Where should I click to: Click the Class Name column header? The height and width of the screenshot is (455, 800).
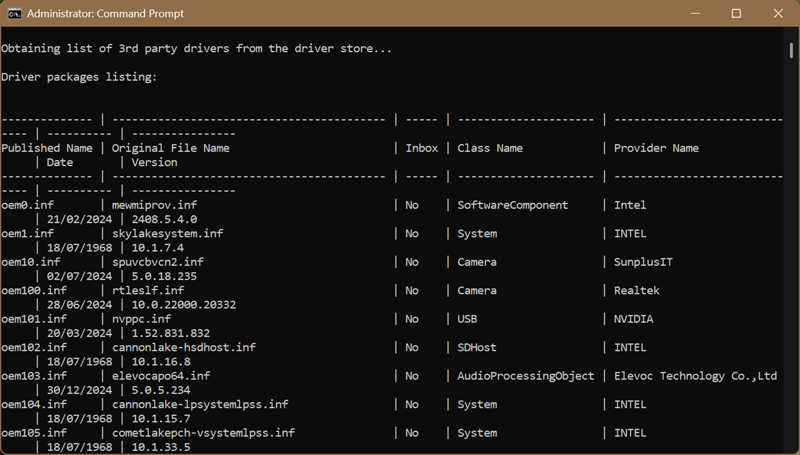[x=490, y=148]
